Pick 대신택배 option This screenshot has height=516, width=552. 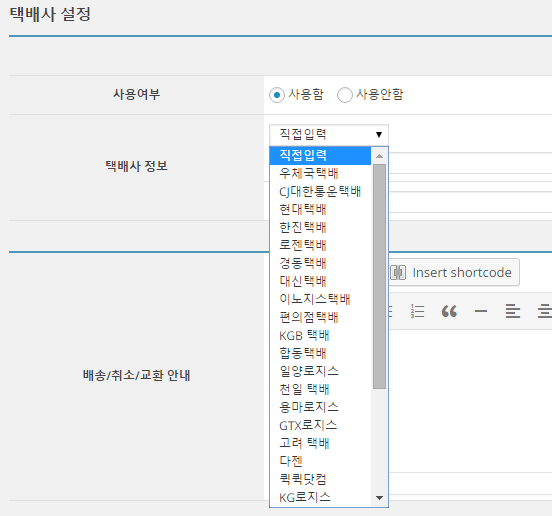(x=320, y=281)
